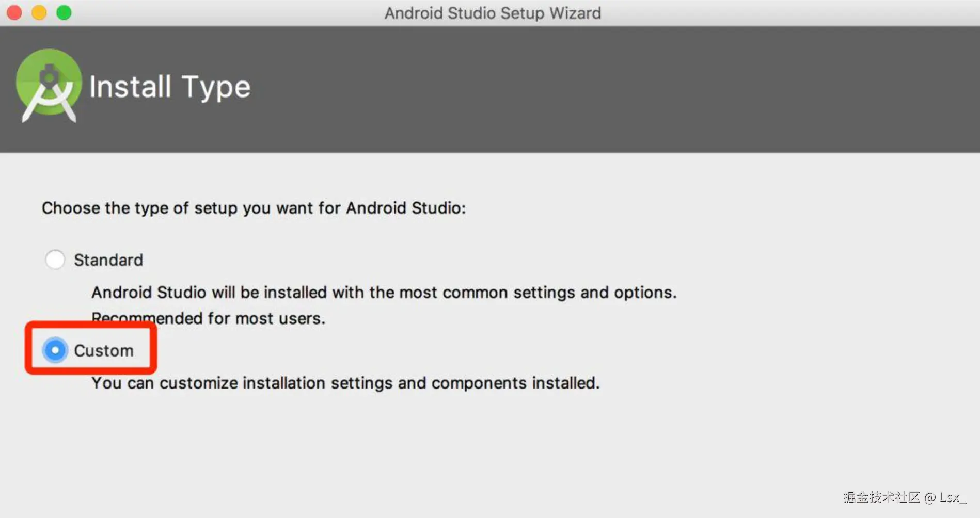
Task: Maximize the window using green button
Action: [x=64, y=12]
